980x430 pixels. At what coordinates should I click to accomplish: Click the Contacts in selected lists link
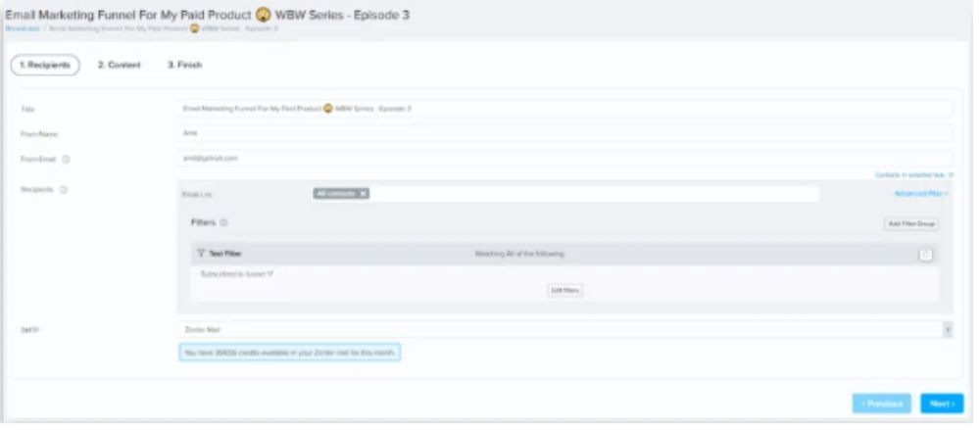[914, 175]
